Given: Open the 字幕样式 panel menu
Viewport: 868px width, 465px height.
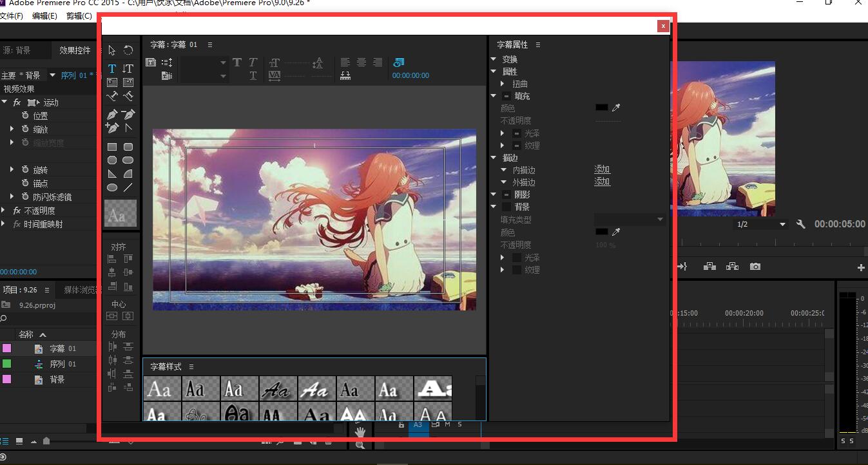Looking at the screenshot, I should pos(191,366).
